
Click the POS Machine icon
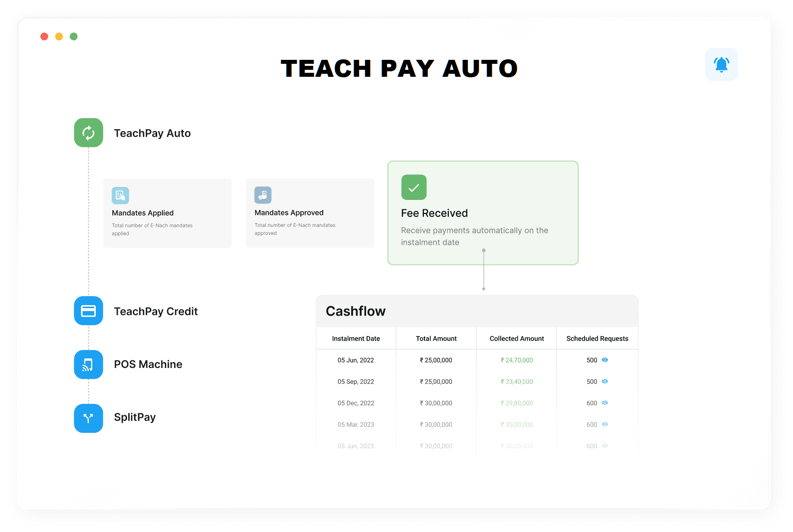coord(89,364)
